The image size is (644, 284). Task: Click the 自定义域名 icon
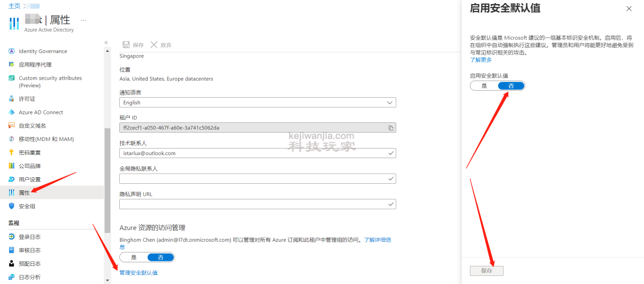[x=12, y=125]
